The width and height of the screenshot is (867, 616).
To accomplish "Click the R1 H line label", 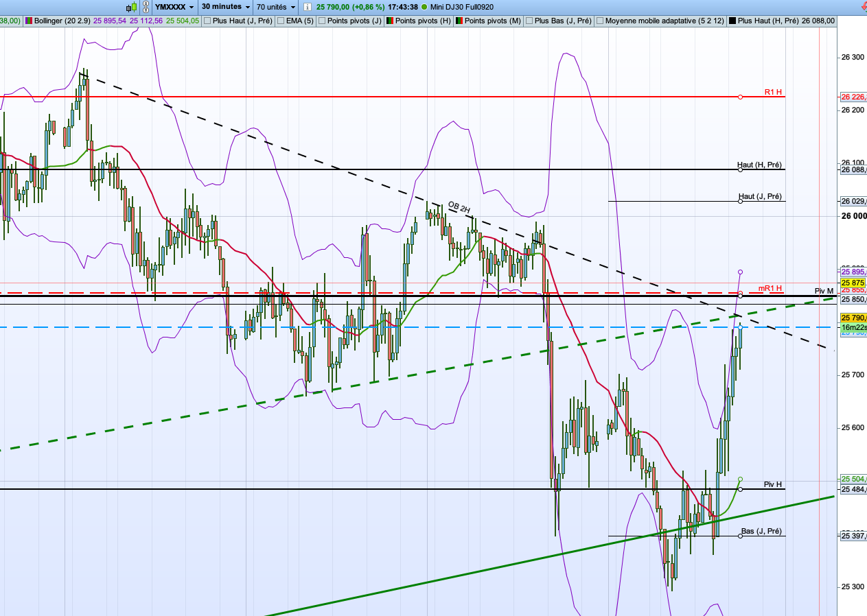I will [x=773, y=91].
